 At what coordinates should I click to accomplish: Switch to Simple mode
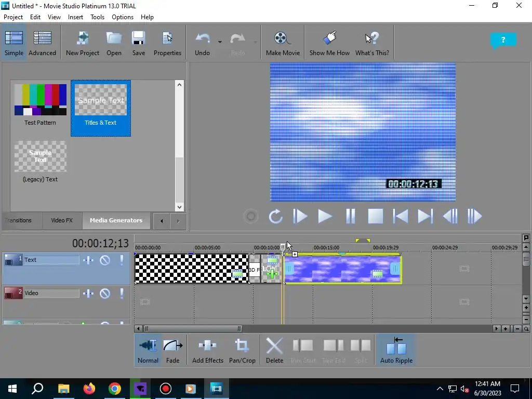[x=14, y=43]
